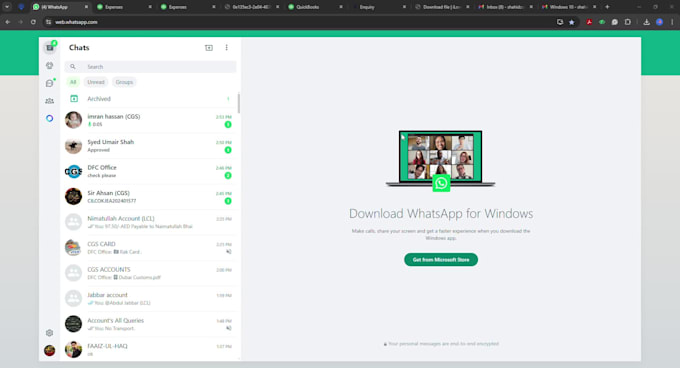Open the Chrome three-dot menu

click(672, 22)
